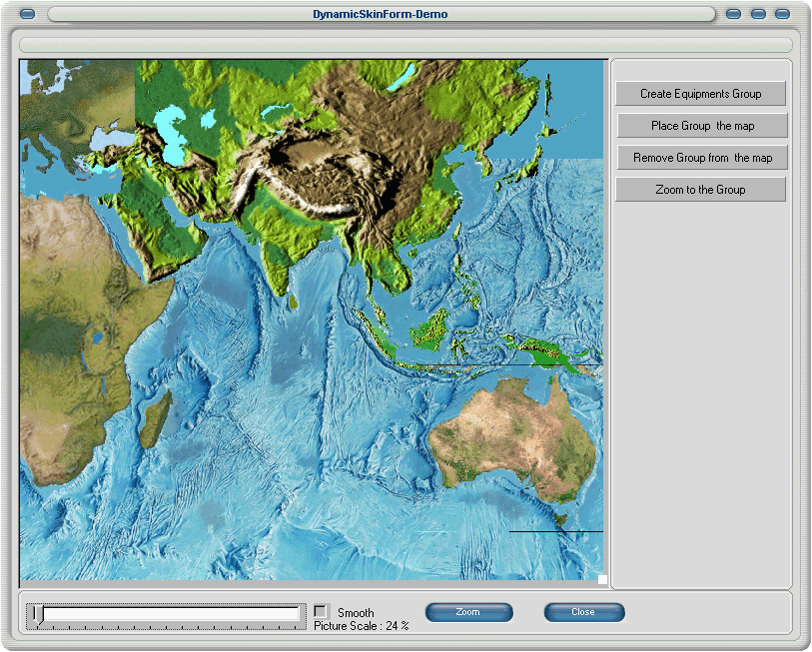Click the middle right title-bar button
Screen dimensions: 812x652
click(x=758, y=14)
